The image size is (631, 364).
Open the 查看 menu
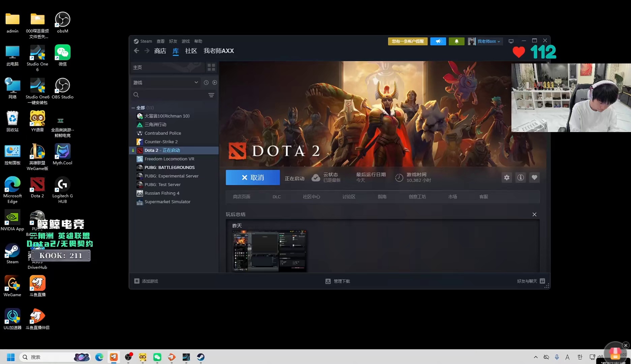coord(160,41)
